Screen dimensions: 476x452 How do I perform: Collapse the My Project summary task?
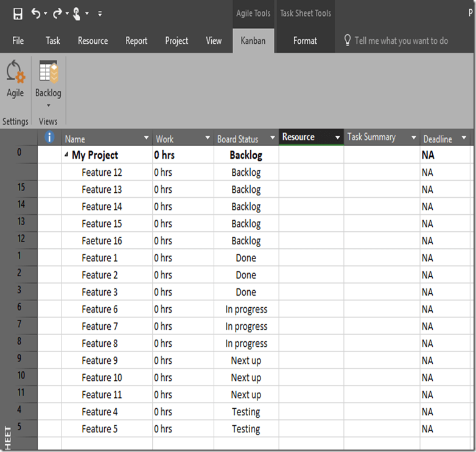[x=66, y=156]
